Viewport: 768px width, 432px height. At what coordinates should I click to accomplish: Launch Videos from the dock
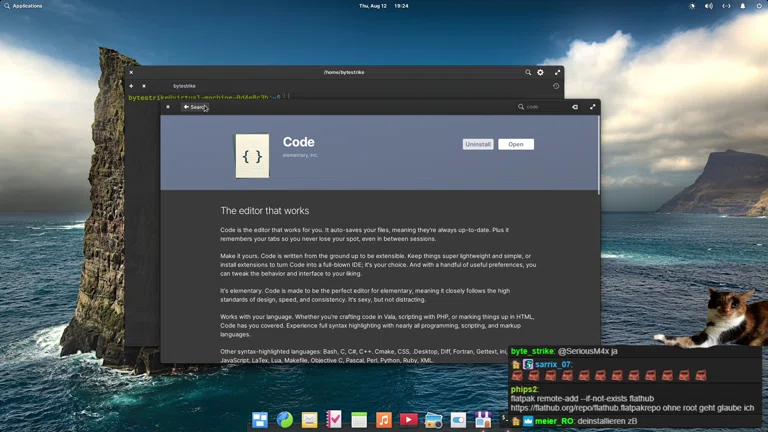click(408, 420)
